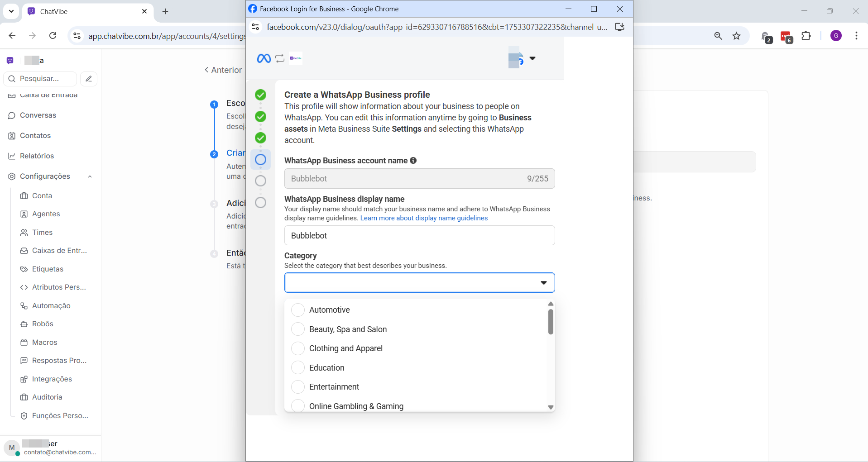Select the ChatVibe browser tab
This screenshot has width=868, height=462.
87,11
